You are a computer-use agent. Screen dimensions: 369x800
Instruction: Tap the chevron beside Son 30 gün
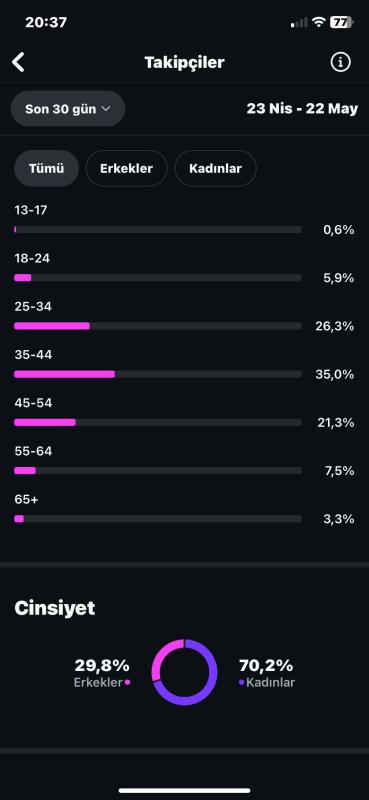(106, 109)
